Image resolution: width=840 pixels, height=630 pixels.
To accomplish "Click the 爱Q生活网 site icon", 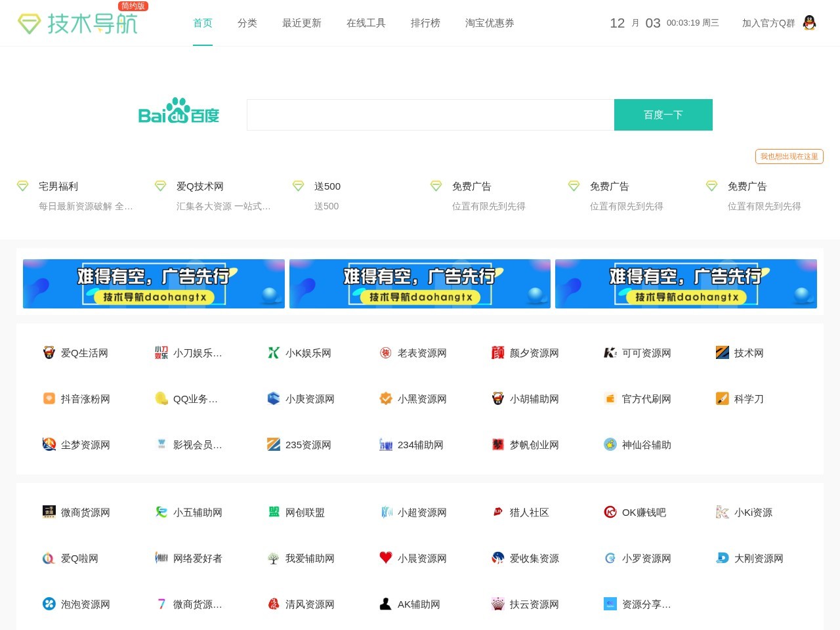I will (49, 352).
